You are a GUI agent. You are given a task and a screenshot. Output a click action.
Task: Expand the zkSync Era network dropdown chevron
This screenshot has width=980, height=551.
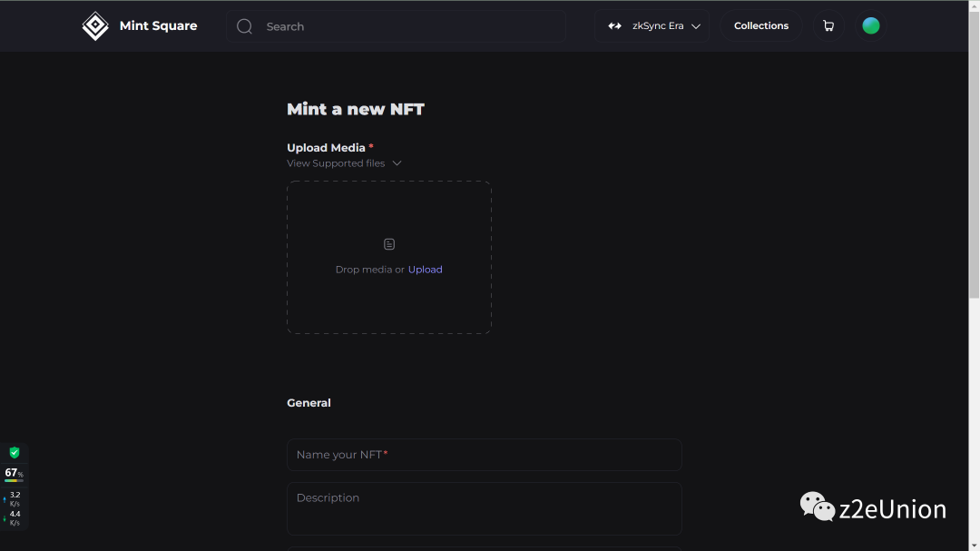click(696, 26)
